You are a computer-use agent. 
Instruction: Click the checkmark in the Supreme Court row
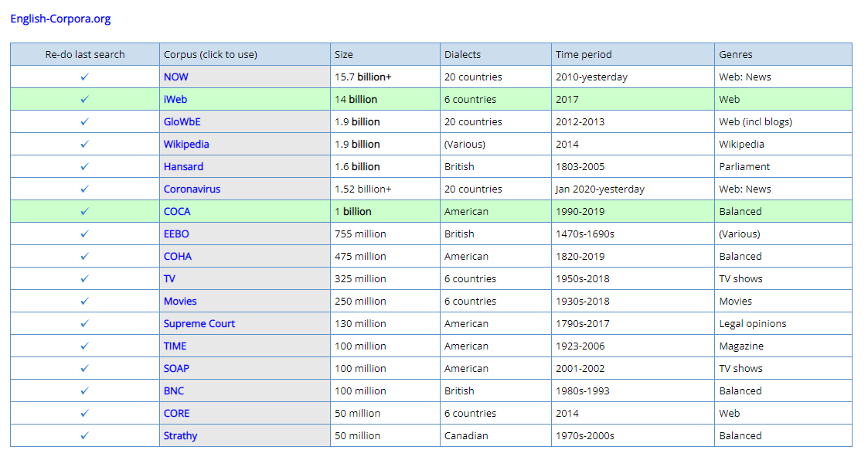[x=85, y=323]
